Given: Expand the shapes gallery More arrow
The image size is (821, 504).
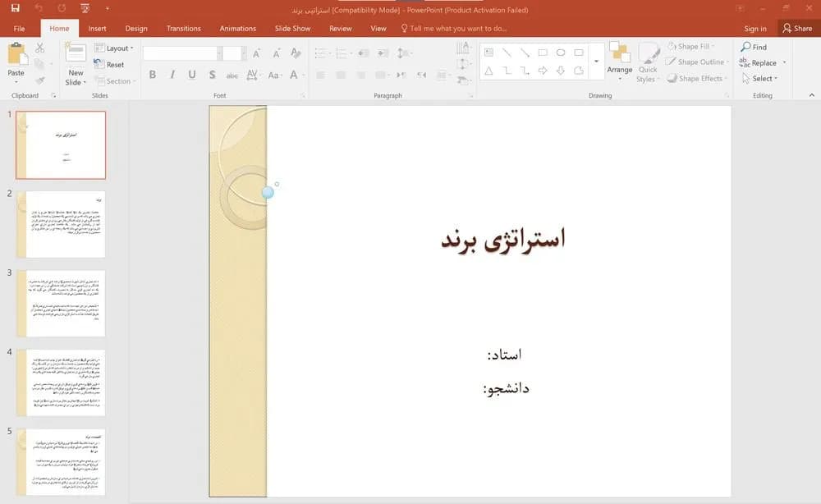Looking at the screenshot, I should (596, 62).
